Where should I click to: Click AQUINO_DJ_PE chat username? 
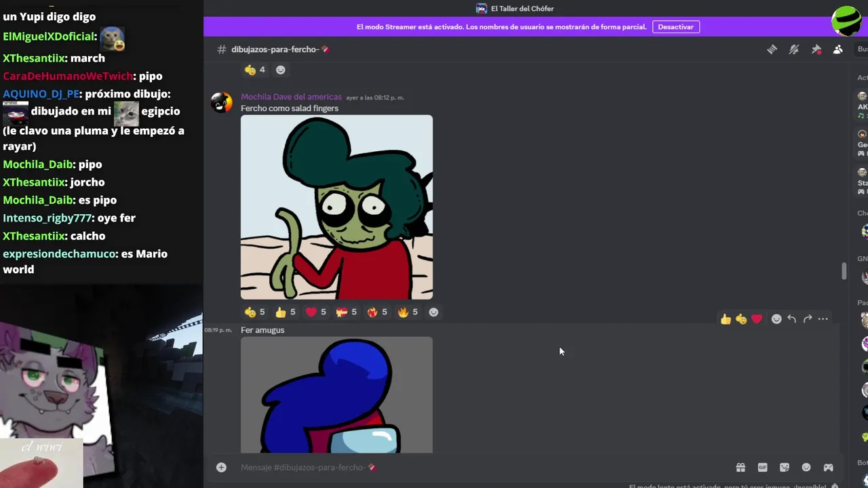coord(41,94)
